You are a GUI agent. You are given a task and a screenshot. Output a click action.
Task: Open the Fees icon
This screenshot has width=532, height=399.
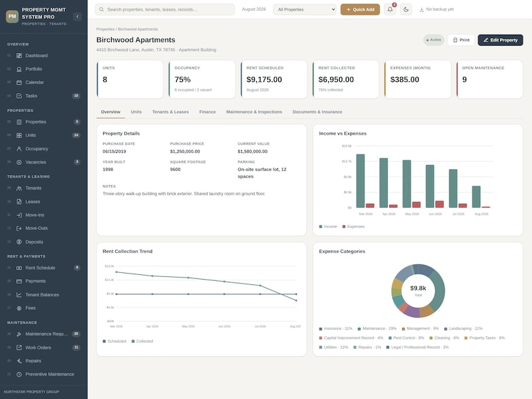(x=19, y=308)
